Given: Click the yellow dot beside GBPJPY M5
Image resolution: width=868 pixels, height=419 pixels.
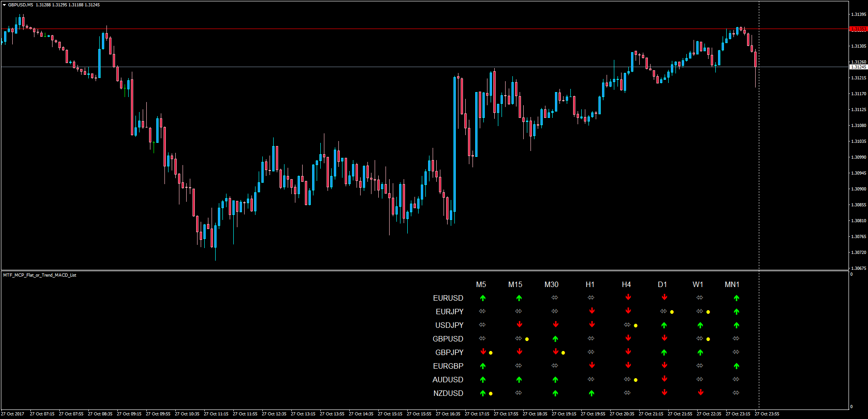Looking at the screenshot, I should [491, 353].
